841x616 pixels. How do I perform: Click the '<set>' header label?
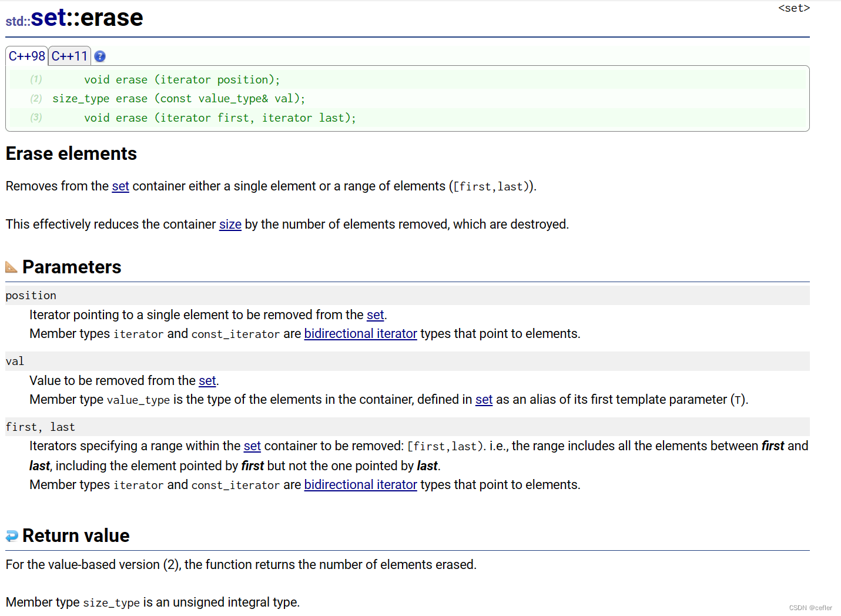click(x=794, y=8)
